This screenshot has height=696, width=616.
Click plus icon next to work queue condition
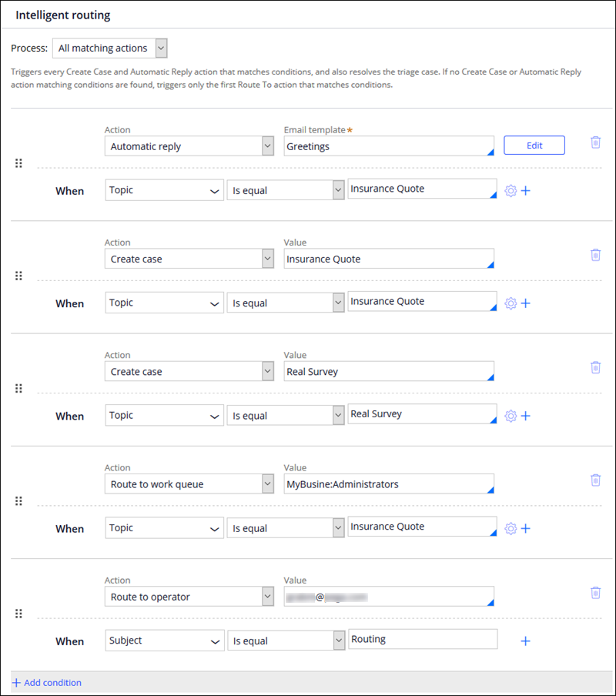coord(526,528)
